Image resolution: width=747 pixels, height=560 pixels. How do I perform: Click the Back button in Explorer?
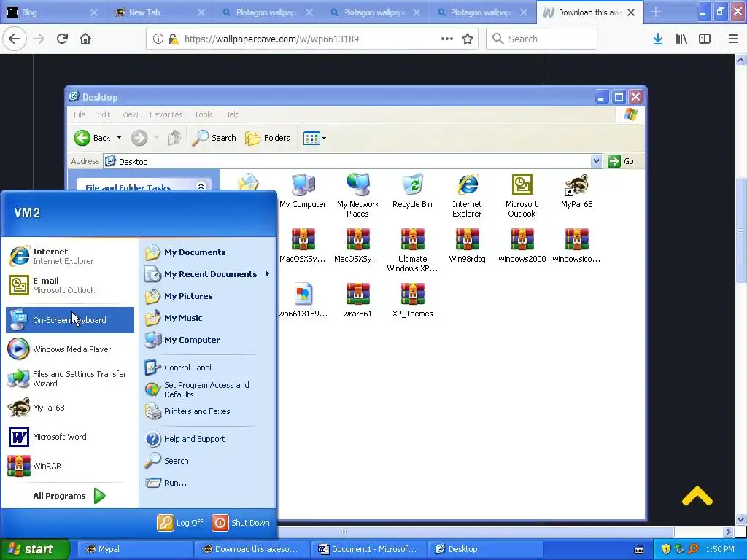point(93,138)
